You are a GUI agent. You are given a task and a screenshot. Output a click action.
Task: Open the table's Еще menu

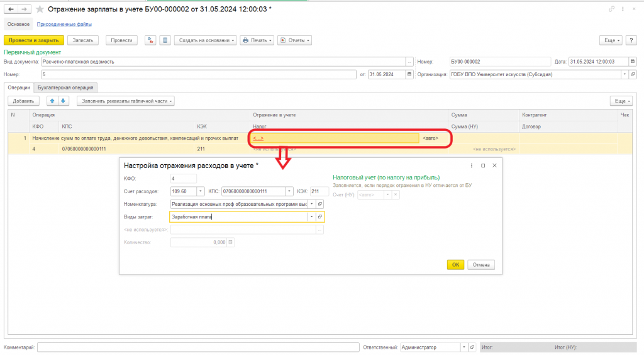click(x=621, y=101)
